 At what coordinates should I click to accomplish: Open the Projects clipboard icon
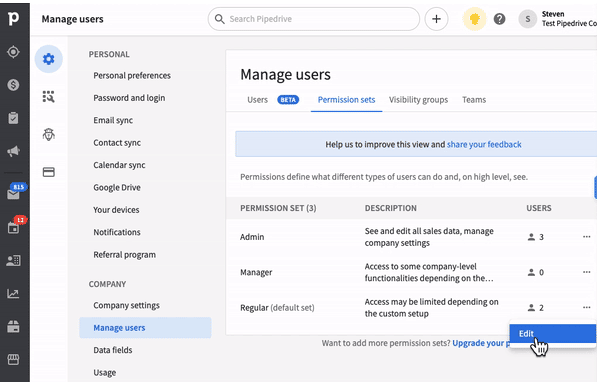click(13, 118)
